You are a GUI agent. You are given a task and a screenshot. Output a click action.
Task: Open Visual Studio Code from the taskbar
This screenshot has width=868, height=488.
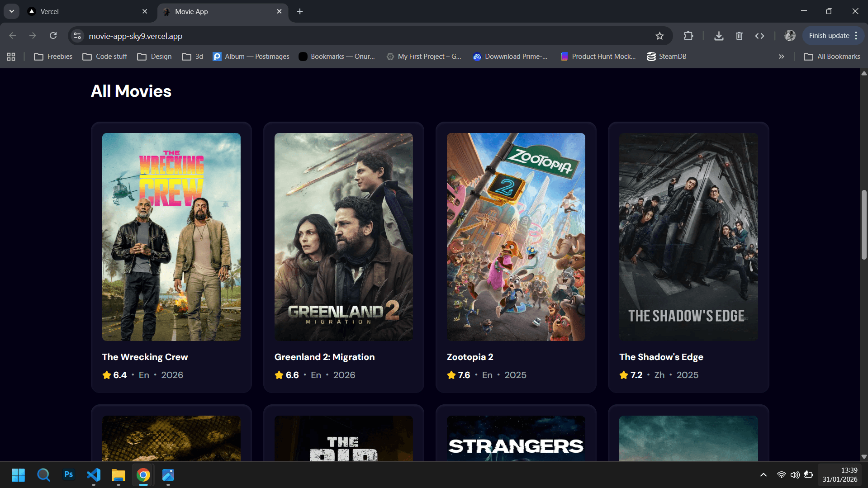click(93, 475)
